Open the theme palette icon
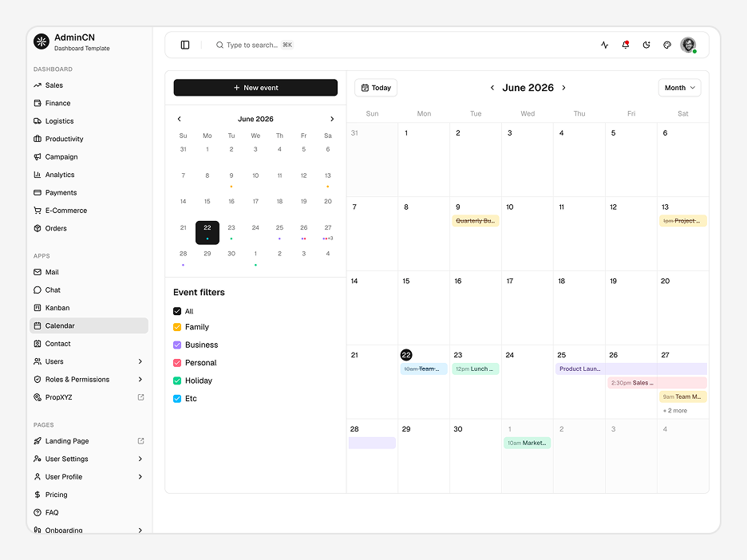The height and width of the screenshot is (560, 747). [x=667, y=45]
